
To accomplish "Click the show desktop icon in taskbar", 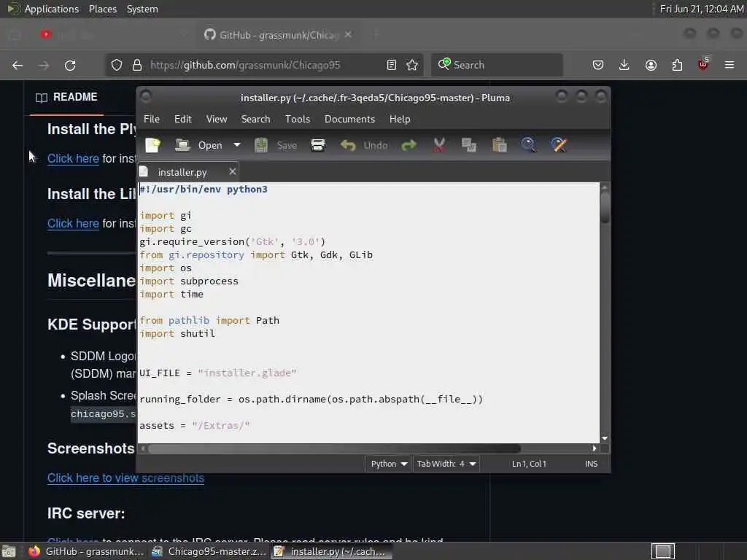I will tap(9, 552).
